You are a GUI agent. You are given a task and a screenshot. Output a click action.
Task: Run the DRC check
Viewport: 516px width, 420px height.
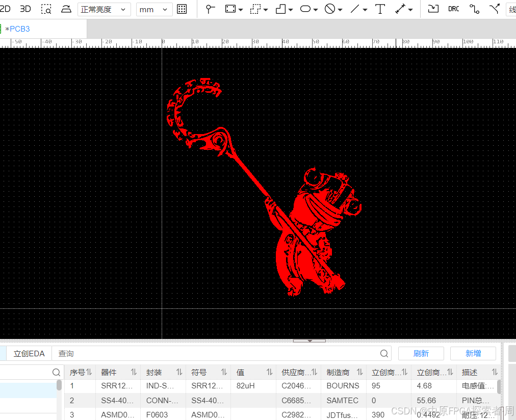click(x=453, y=9)
